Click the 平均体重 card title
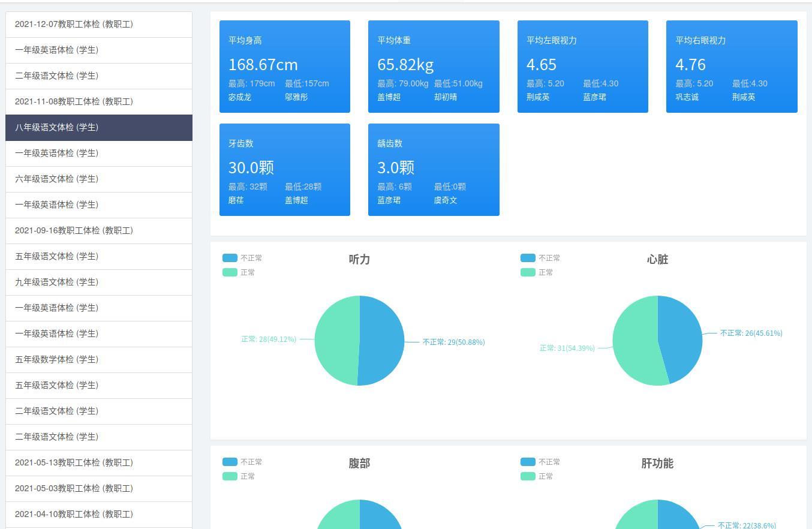 coord(394,41)
